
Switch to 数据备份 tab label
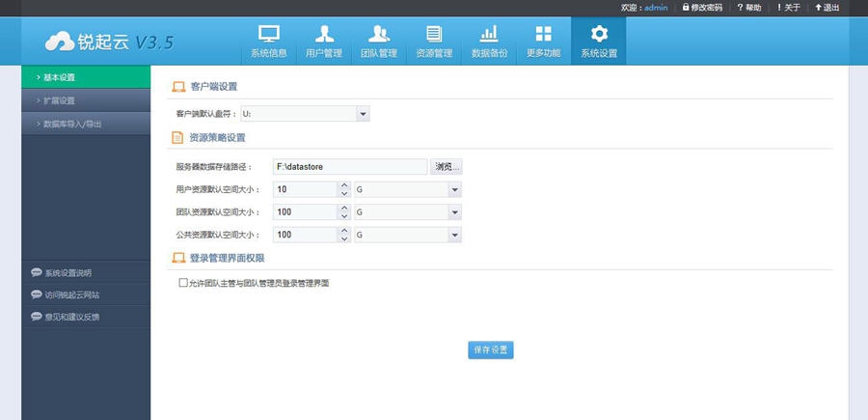[x=489, y=54]
